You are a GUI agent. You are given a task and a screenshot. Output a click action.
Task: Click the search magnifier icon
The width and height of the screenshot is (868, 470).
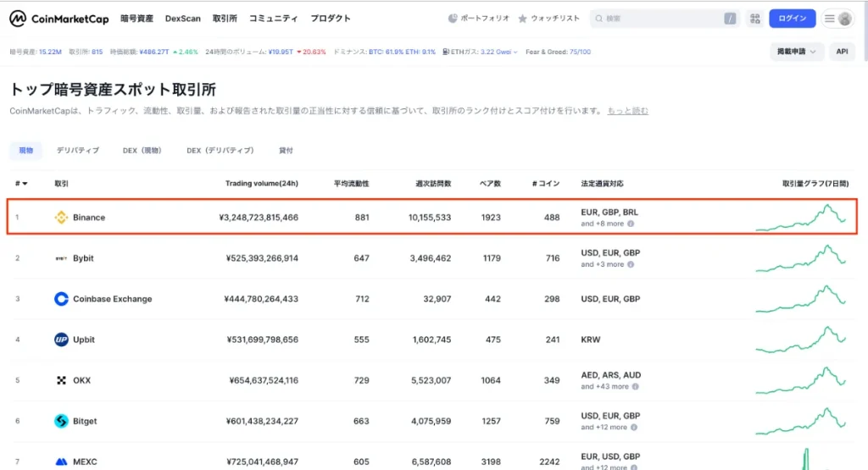(598, 19)
